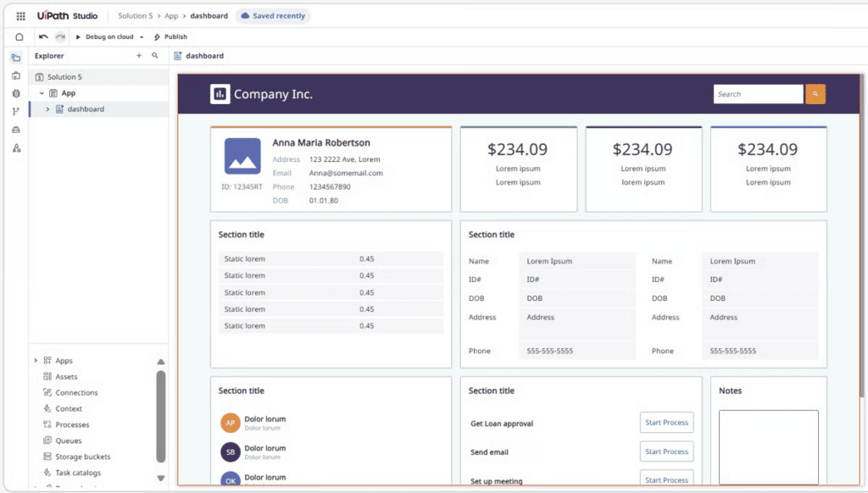Open the Debug on cloud dropdown arrow

click(142, 37)
